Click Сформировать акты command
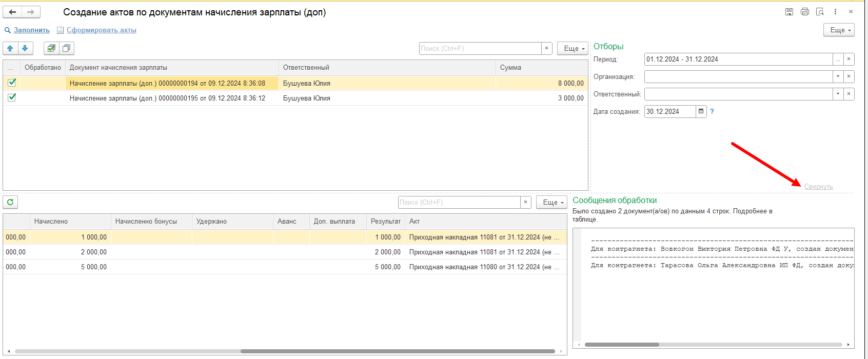The height and width of the screenshot is (359, 868). [x=102, y=30]
